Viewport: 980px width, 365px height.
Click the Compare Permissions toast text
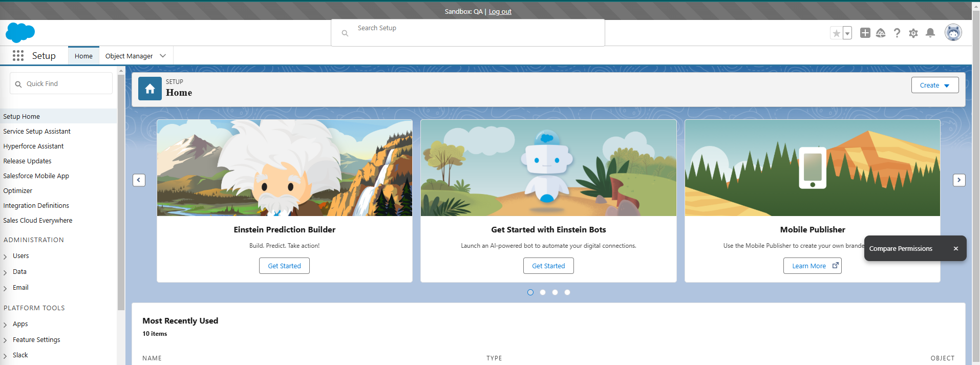(x=901, y=248)
